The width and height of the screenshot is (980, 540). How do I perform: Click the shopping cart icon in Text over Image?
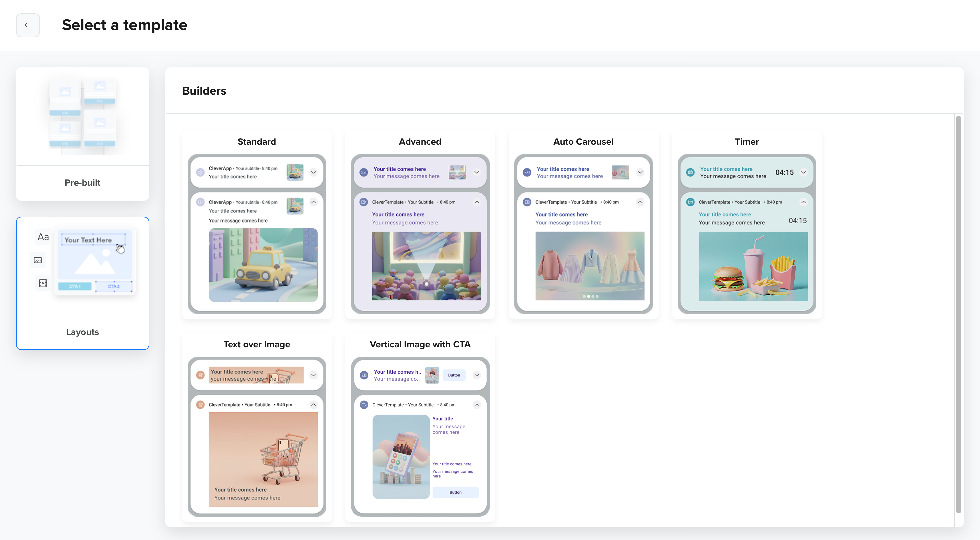200,375
